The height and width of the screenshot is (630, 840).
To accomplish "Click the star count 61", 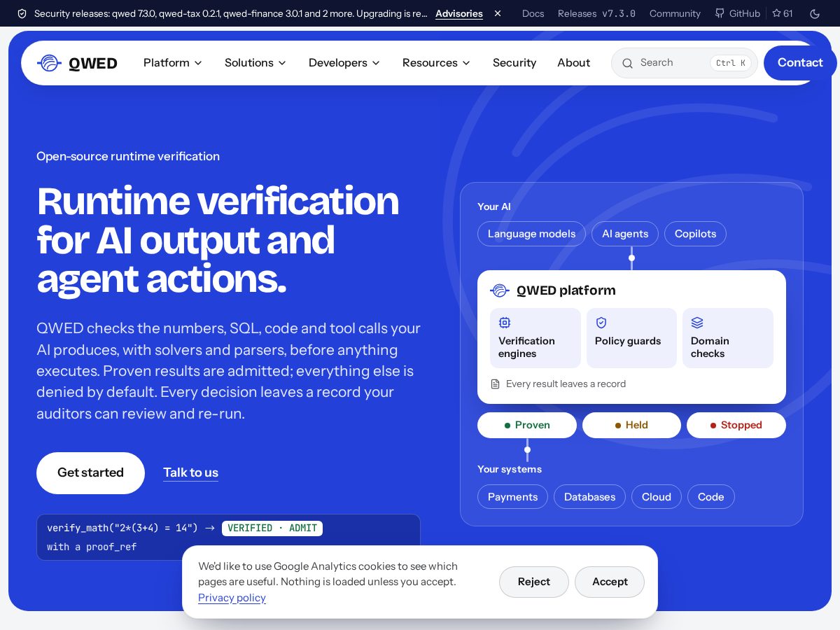I will pyautogui.click(x=783, y=13).
